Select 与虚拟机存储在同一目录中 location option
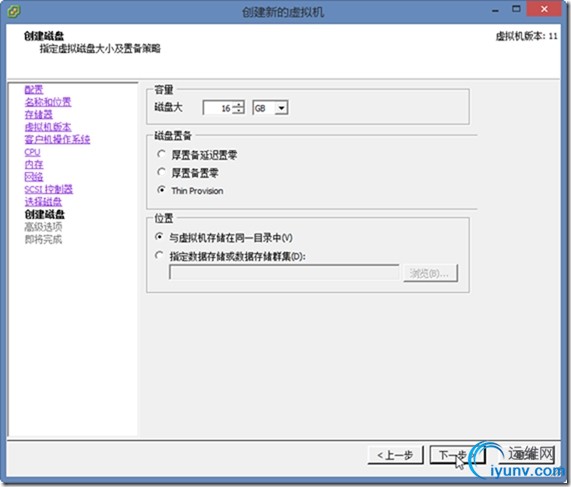Viewport: 571px width, 487px height. click(159, 237)
